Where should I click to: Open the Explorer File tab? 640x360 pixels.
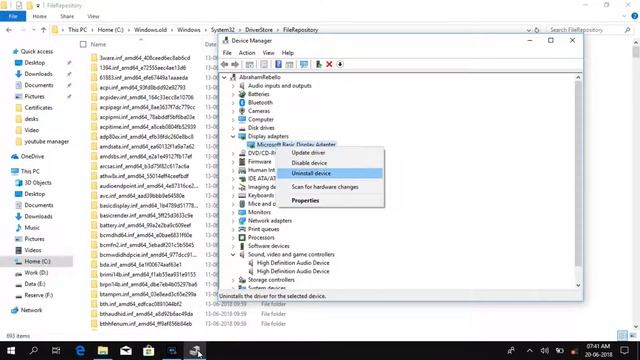(x=13, y=16)
